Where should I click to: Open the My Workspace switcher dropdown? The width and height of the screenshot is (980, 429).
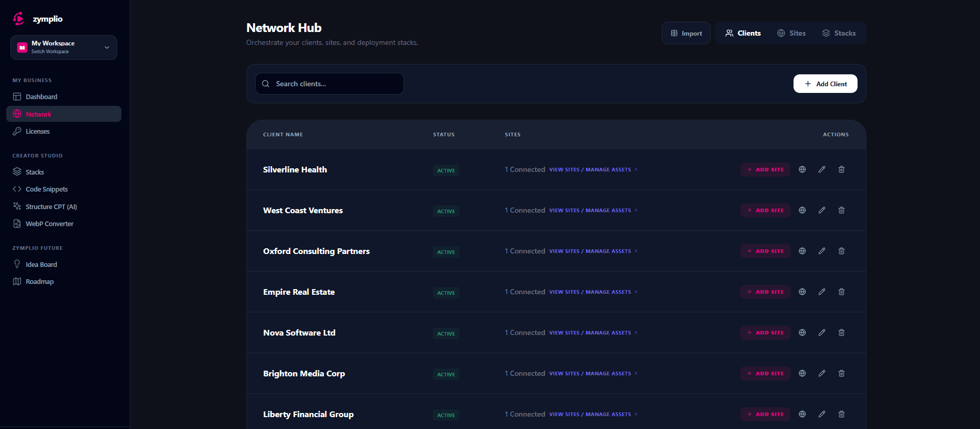click(x=64, y=47)
